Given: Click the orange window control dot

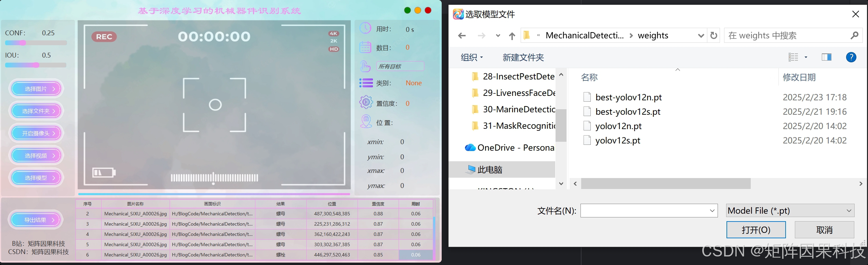Looking at the screenshot, I should 417,10.
